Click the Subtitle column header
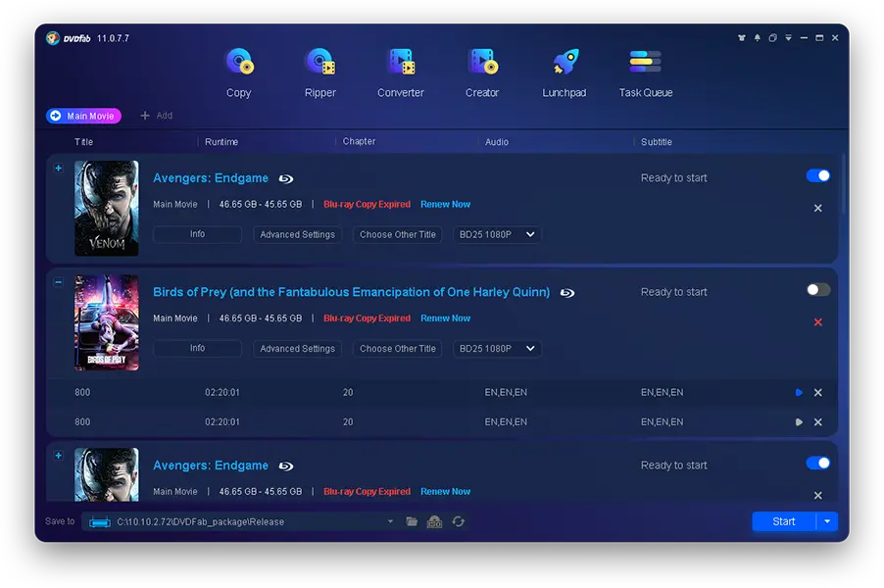This screenshot has width=884, height=588. (x=657, y=142)
